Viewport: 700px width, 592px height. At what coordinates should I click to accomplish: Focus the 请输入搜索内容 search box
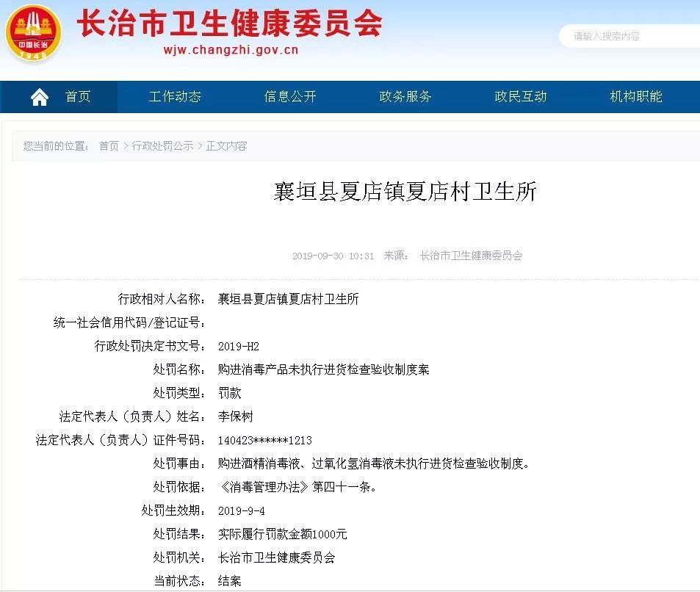point(629,36)
